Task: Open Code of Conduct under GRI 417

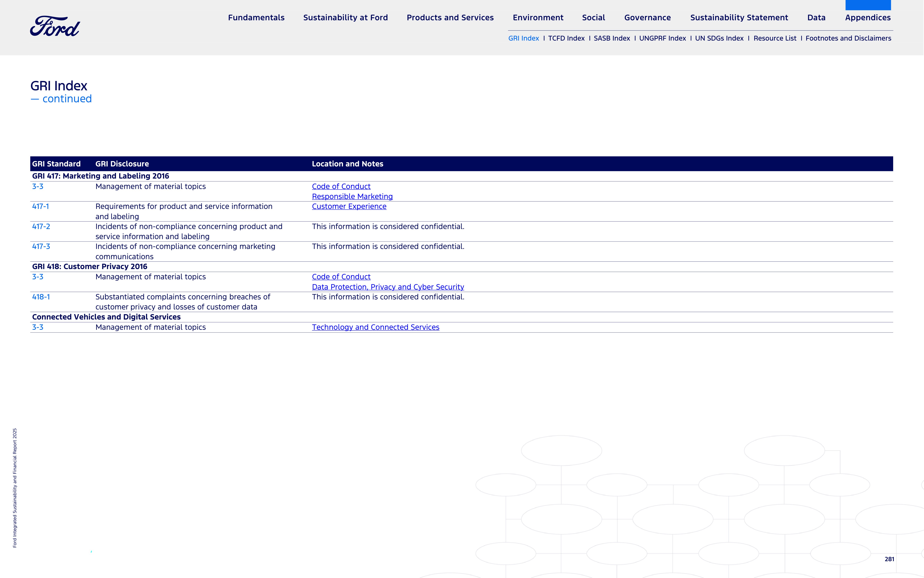Action: click(x=341, y=187)
